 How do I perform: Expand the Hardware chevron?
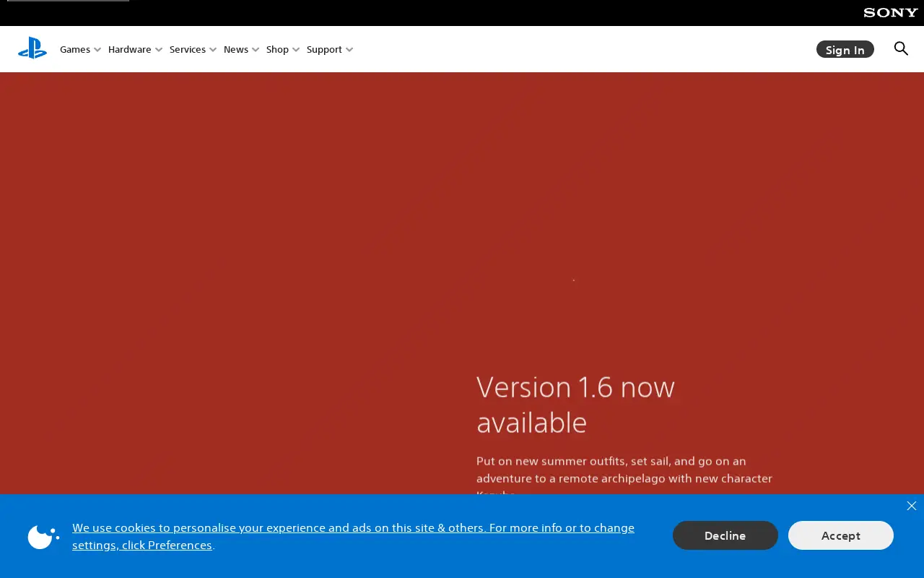click(159, 50)
